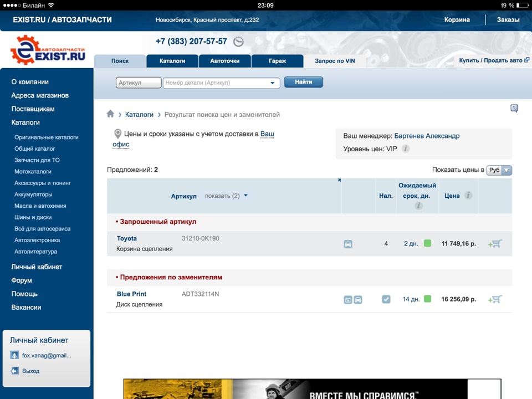
Task: Open Помощь in the sidebar
Action: coord(24,294)
